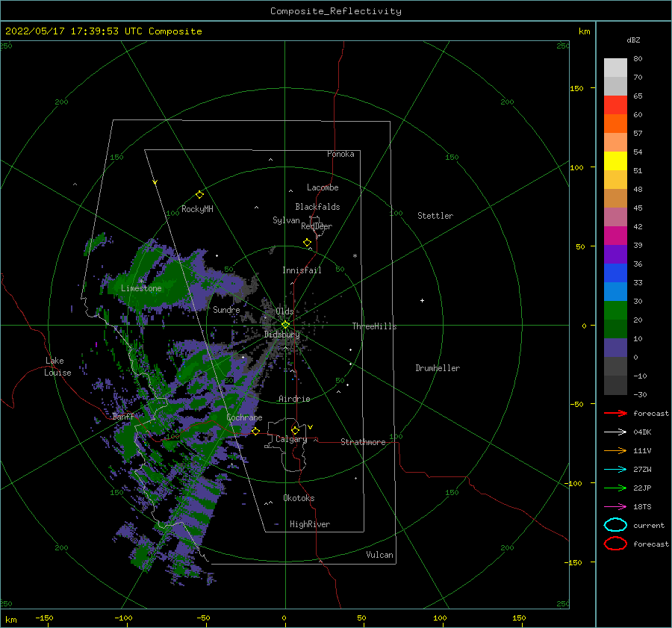This screenshot has width=672, height=628.
Task: Click the light blue swatch above 30 dBZ
Action: pos(615,291)
